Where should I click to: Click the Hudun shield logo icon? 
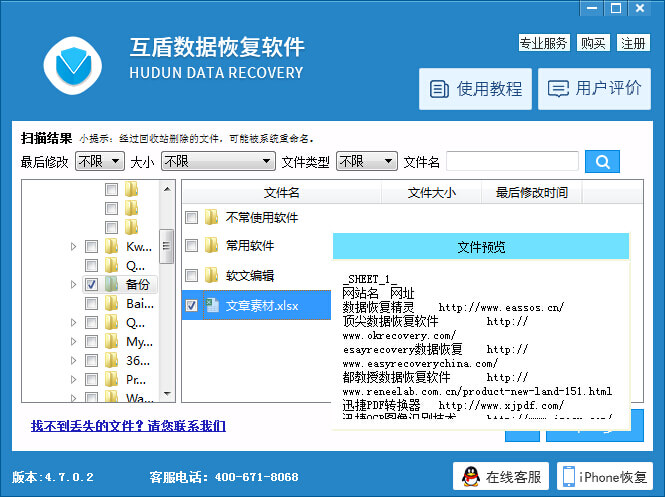point(73,65)
